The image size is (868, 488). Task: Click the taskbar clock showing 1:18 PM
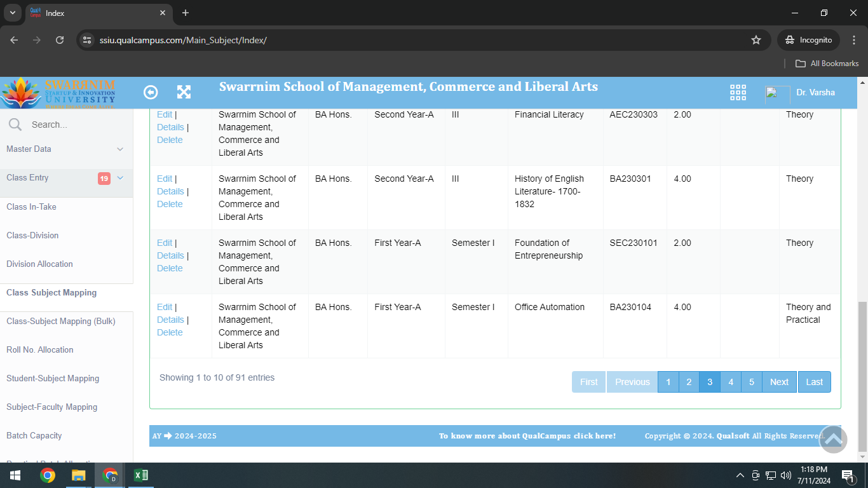[814, 475]
